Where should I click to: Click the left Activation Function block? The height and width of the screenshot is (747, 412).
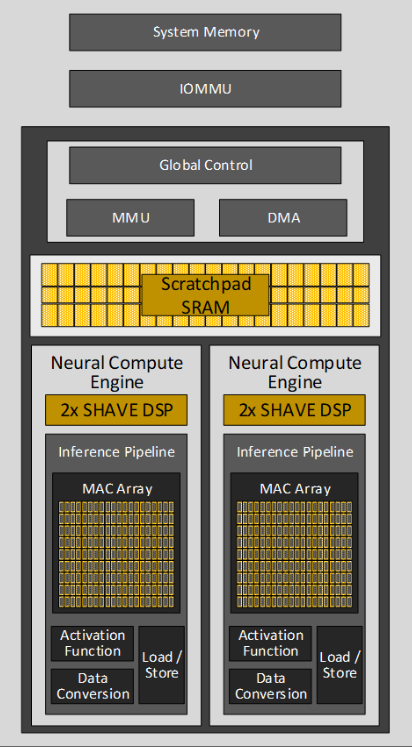(92, 643)
